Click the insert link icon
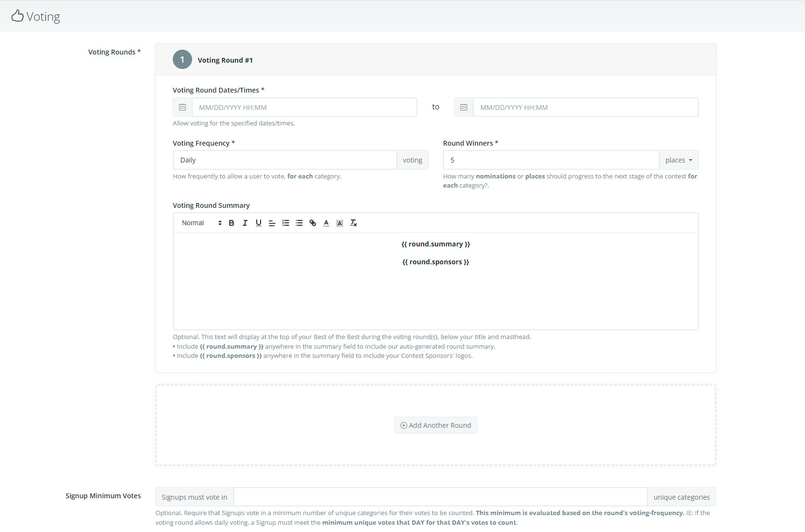 coord(313,223)
